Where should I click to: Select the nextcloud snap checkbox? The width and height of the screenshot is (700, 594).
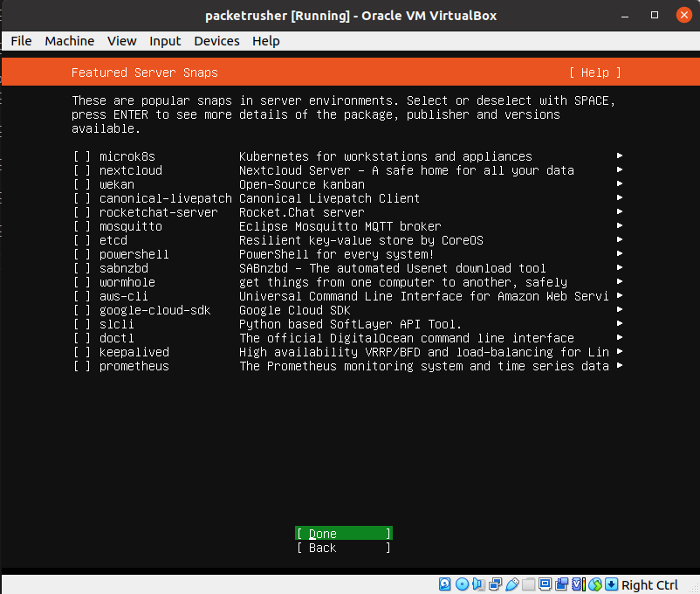(x=82, y=170)
